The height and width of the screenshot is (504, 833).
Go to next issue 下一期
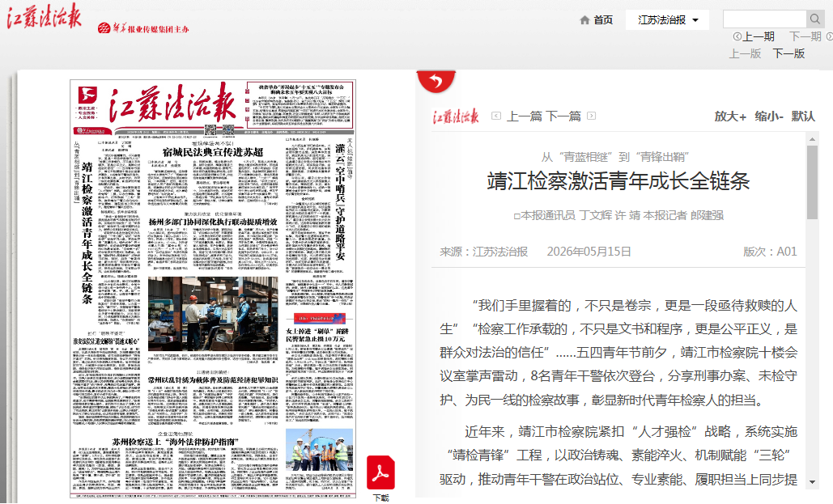pyautogui.click(x=805, y=36)
